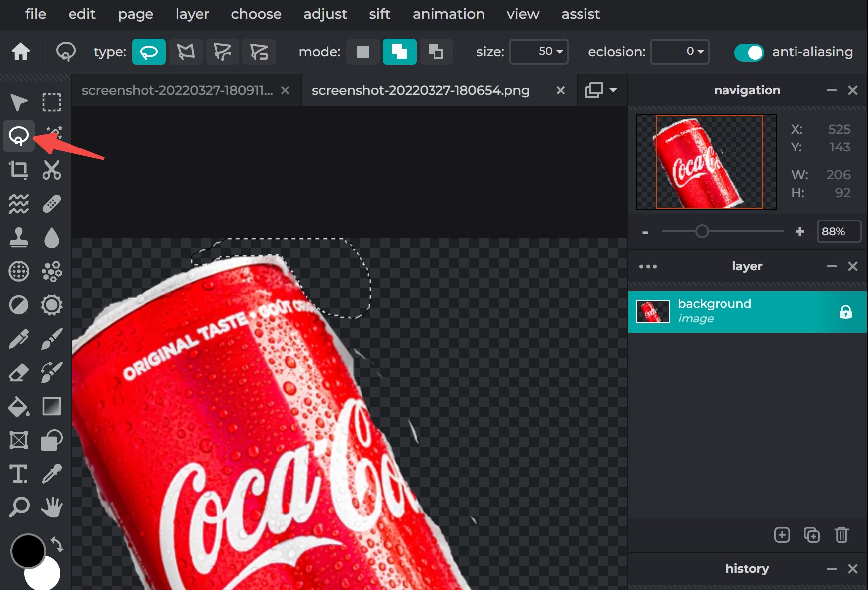Open the animation menu
Image resolution: width=868 pixels, height=590 pixels.
(448, 14)
